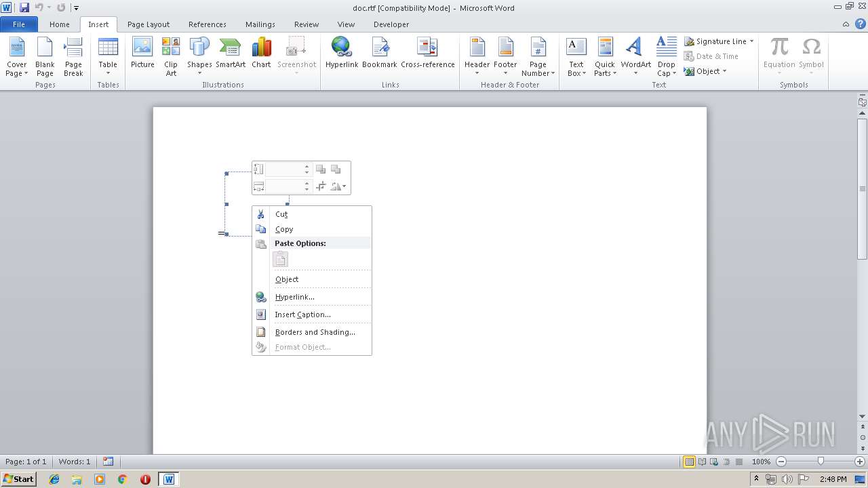This screenshot has width=868, height=488.
Task: Choose Copy from the context menu
Action: pyautogui.click(x=312, y=229)
